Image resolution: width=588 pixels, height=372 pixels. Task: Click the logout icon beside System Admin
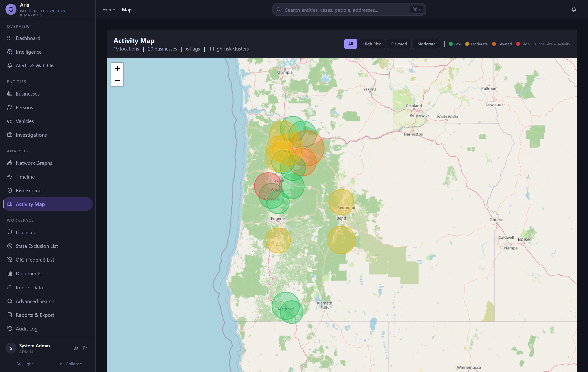point(85,348)
